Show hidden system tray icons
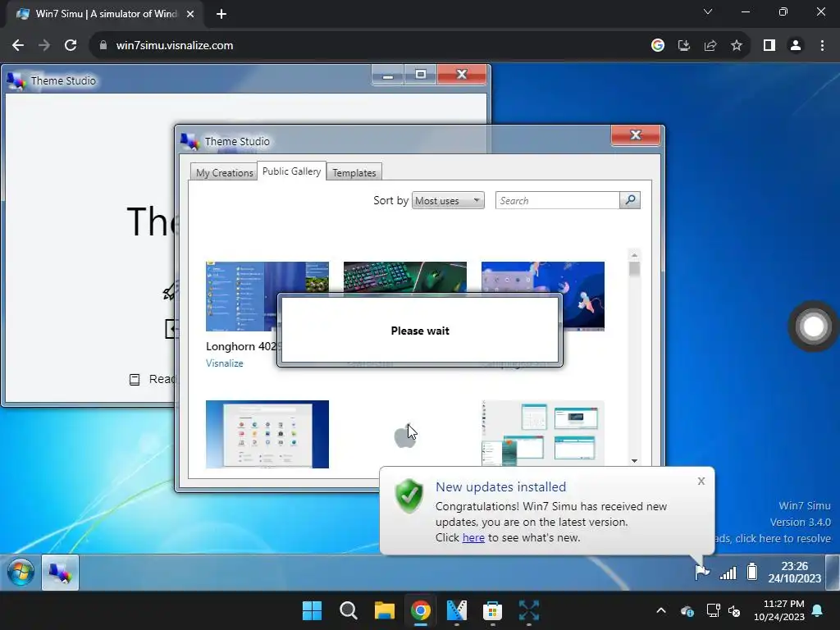The width and height of the screenshot is (840, 630). coord(661,610)
